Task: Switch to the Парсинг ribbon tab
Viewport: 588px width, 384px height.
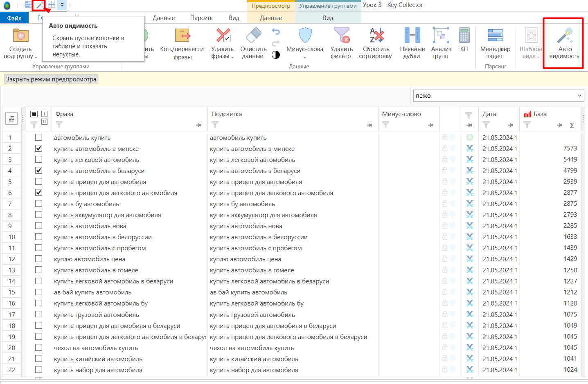Action: click(x=202, y=18)
